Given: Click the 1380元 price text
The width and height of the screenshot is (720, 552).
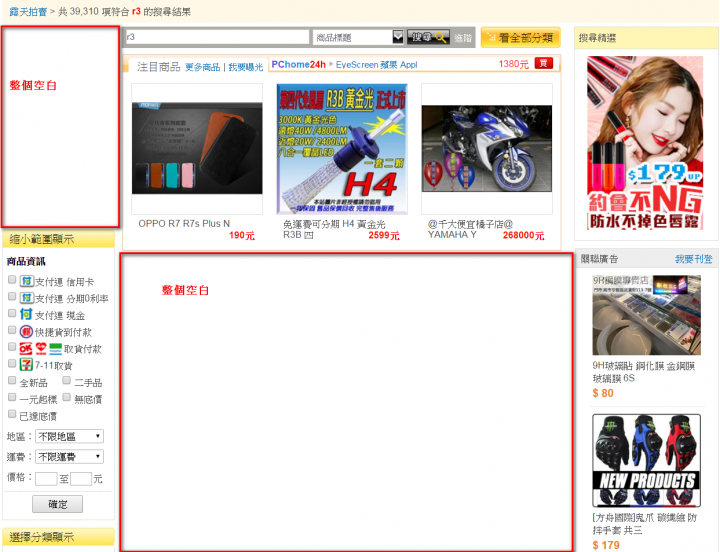Looking at the screenshot, I should (x=513, y=64).
